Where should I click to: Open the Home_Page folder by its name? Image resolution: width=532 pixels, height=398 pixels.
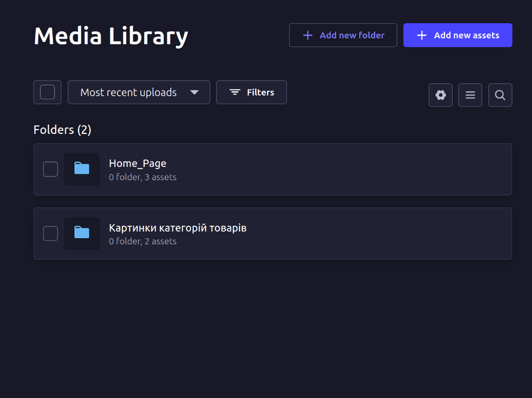[x=138, y=163]
